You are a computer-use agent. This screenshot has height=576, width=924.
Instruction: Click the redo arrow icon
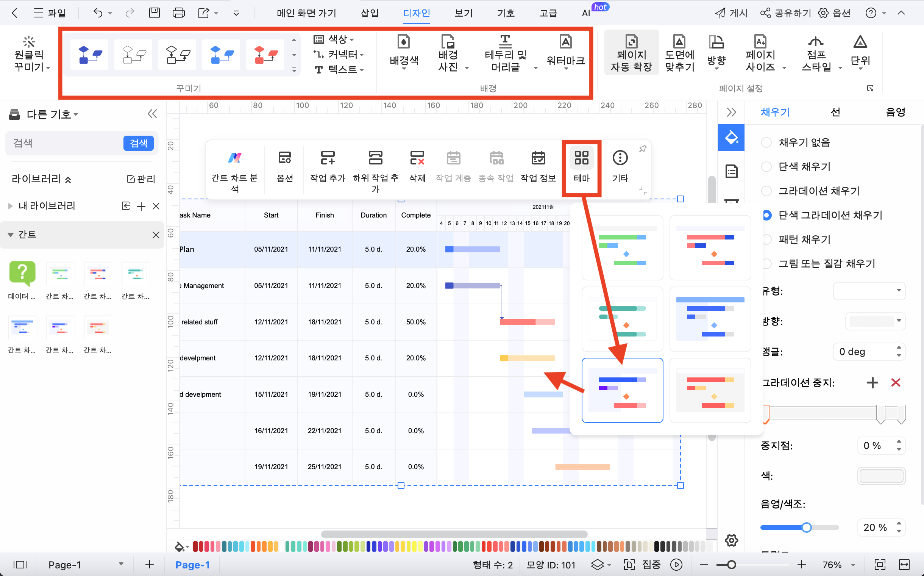(x=130, y=13)
